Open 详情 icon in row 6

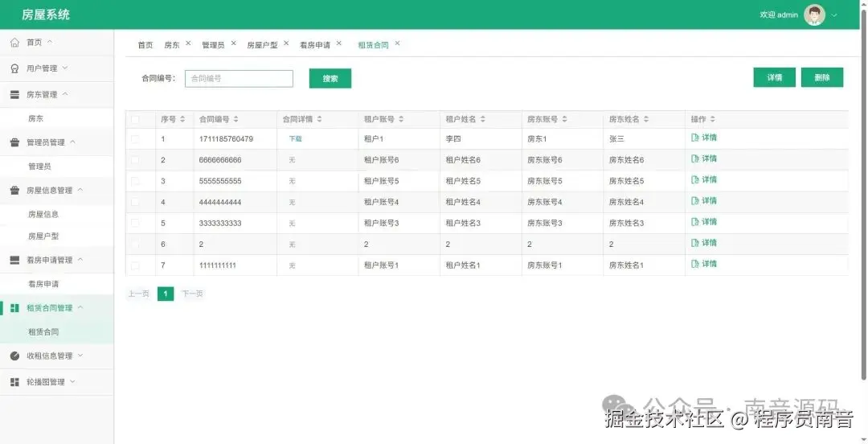(695, 243)
